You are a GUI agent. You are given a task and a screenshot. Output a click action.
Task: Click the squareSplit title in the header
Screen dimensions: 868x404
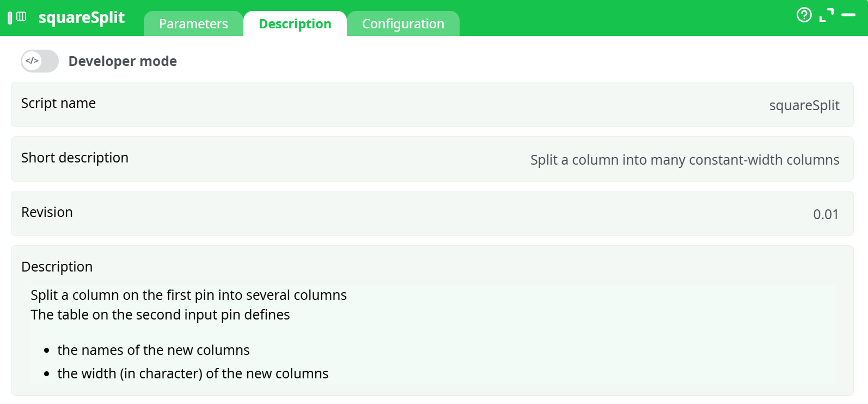(x=82, y=17)
